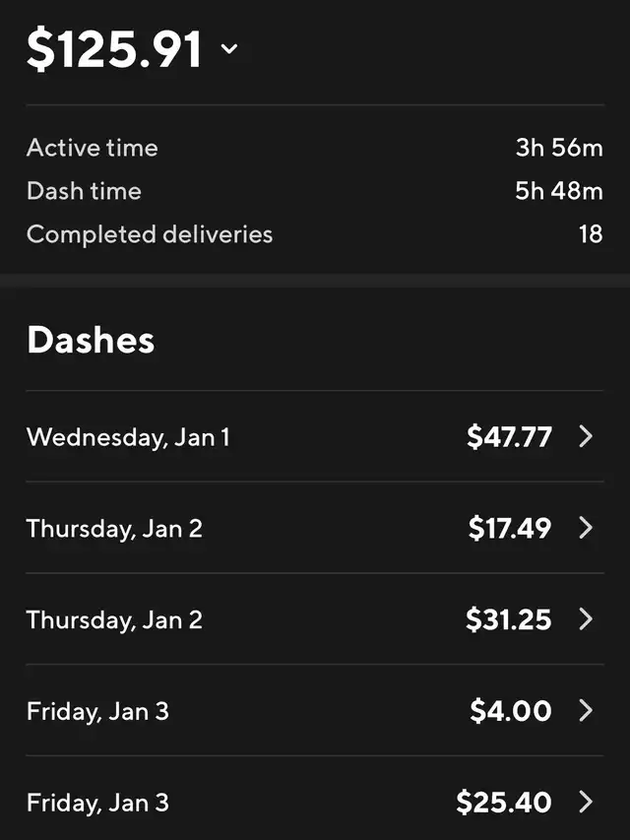Screen dimensions: 630x840
Task: Tap the $4.00 dash amount
Action: pos(510,710)
